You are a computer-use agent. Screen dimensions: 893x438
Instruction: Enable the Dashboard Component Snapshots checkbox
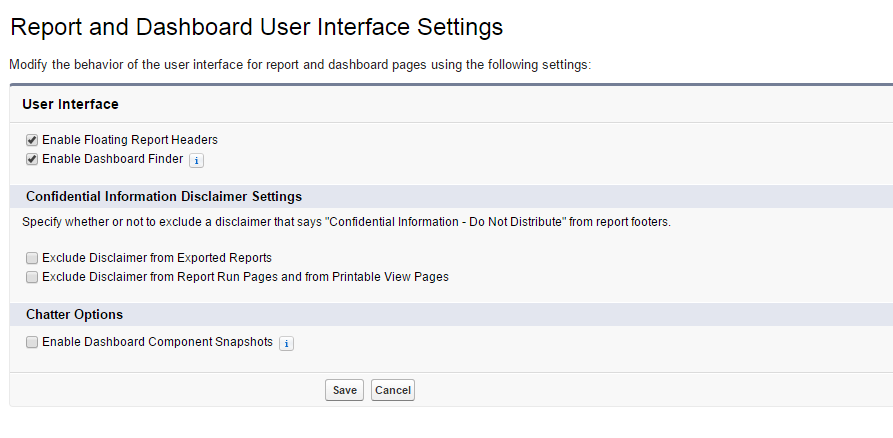(x=32, y=342)
